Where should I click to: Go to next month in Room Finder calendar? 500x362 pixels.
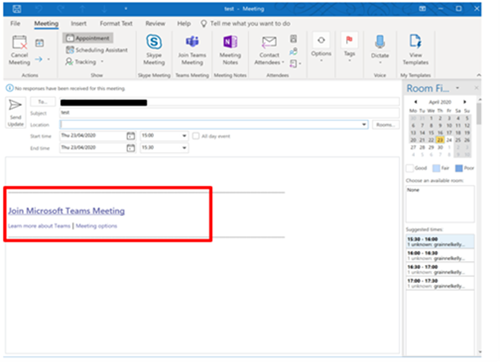(465, 102)
